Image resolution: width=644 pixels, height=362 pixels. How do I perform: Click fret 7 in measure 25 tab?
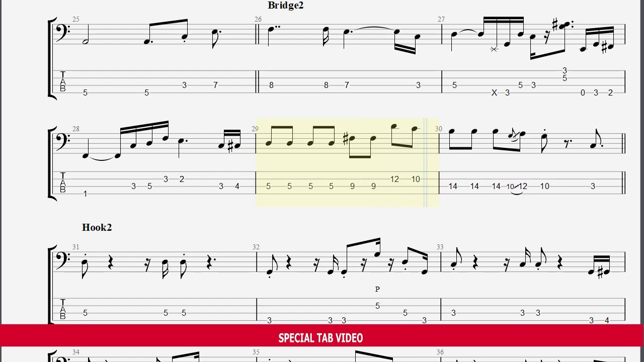(x=215, y=85)
